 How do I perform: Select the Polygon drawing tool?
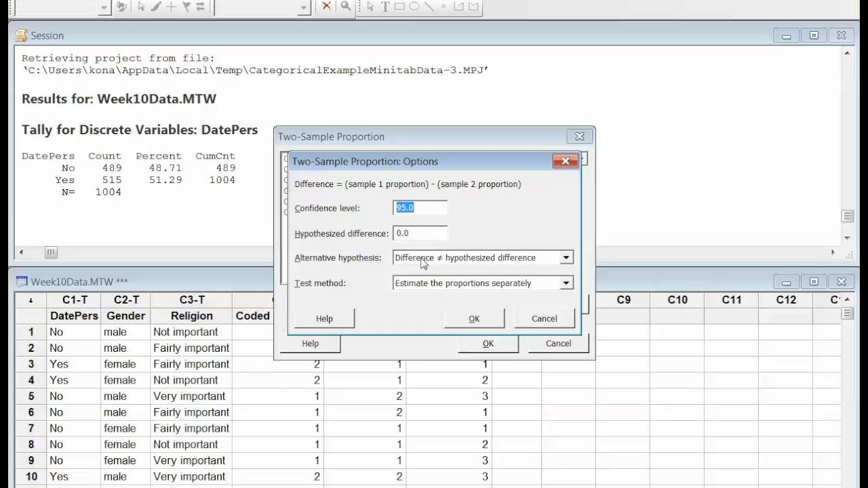pos(473,6)
